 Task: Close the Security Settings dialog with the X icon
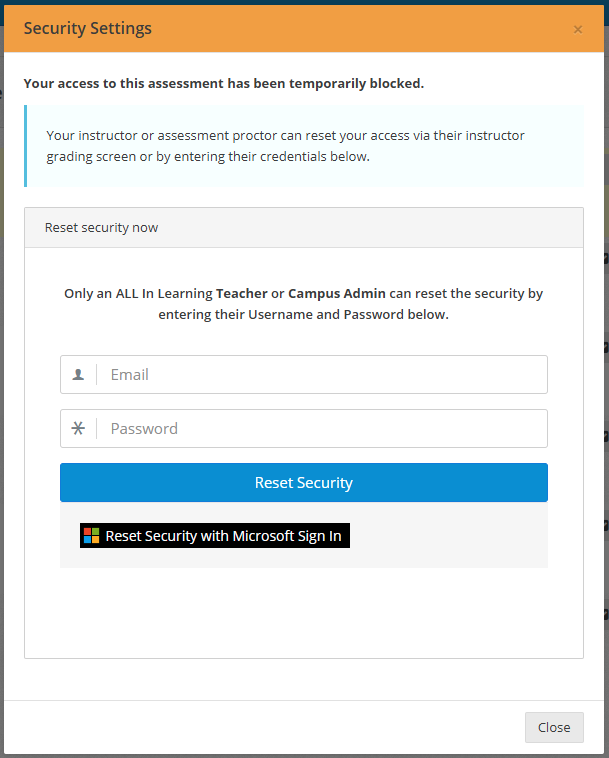578,29
